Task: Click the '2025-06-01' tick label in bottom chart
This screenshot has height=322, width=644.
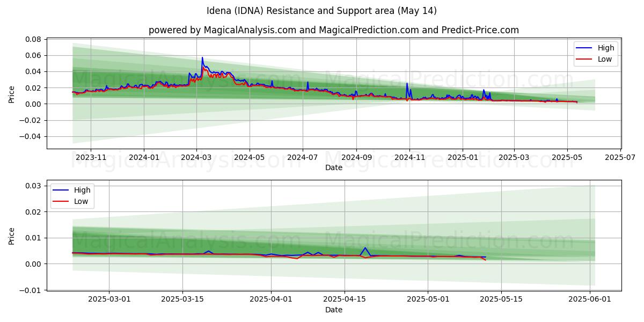Action: click(x=590, y=299)
